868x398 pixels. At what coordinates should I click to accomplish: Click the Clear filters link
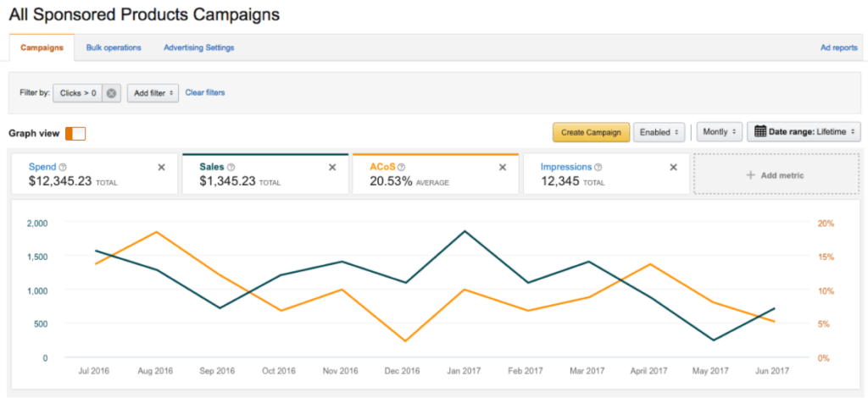point(205,92)
